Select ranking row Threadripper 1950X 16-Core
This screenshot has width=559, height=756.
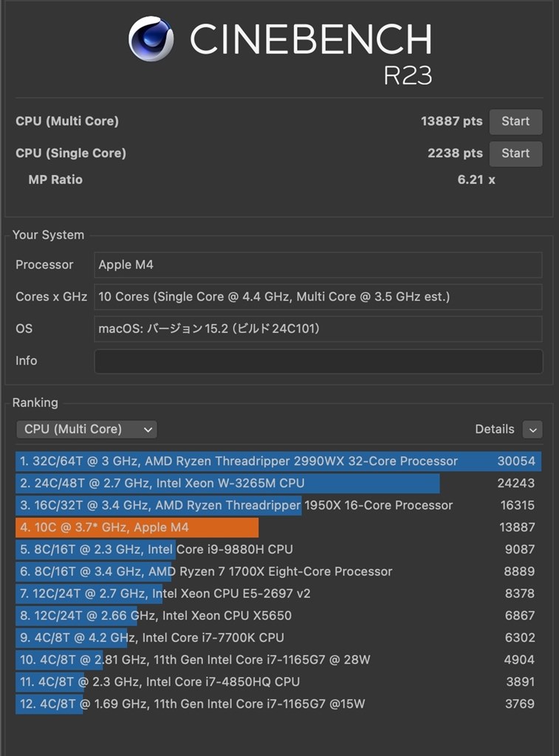pyautogui.click(x=278, y=505)
